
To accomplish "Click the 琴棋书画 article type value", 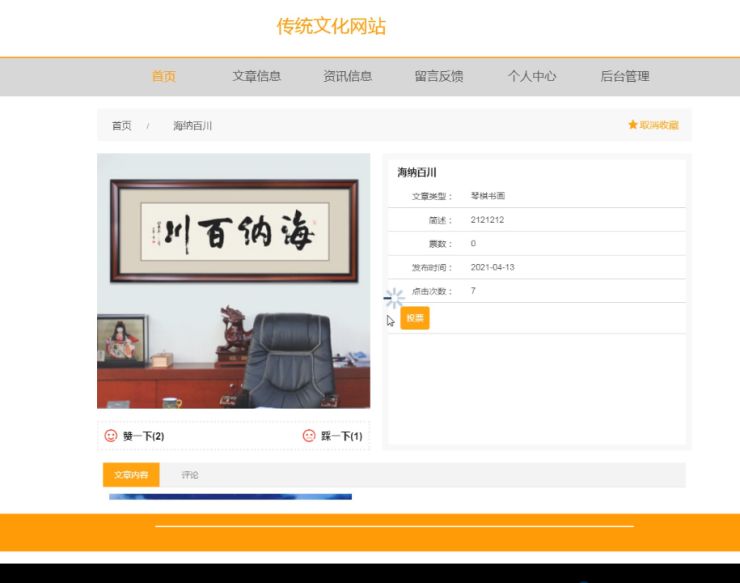I will [x=488, y=196].
